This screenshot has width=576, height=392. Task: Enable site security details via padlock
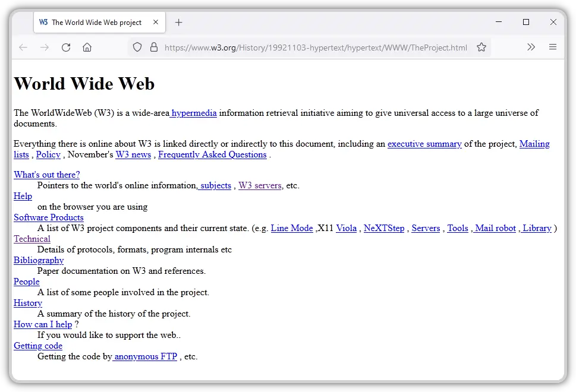tap(154, 47)
